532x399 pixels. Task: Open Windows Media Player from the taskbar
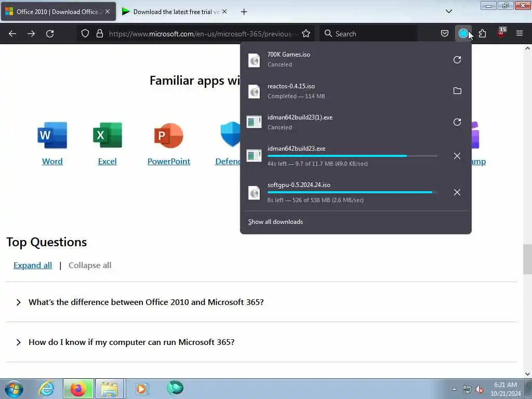click(x=141, y=389)
